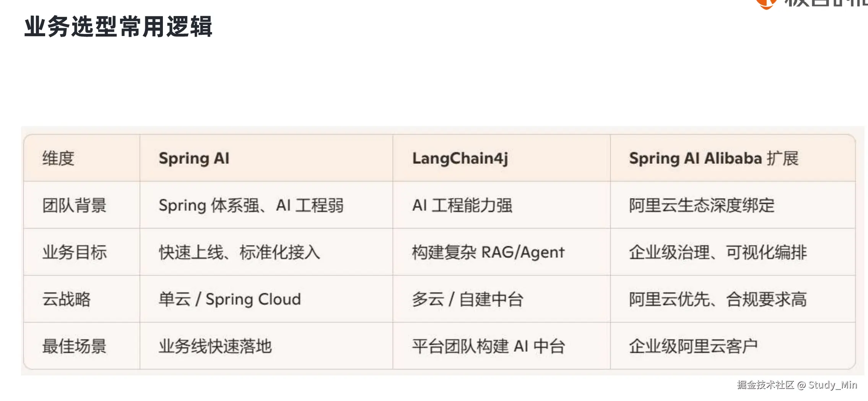Click cell 平台团队构建 AI 中台
Image resolution: width=868 pixels, height=401 pixels.
pos(489,346)
